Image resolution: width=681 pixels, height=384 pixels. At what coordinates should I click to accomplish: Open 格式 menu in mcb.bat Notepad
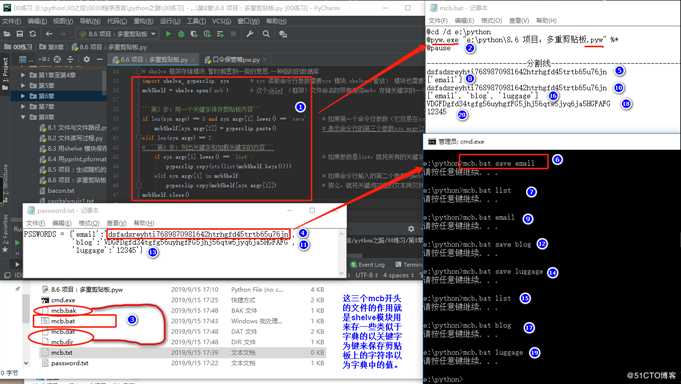(x=492, y=20)
